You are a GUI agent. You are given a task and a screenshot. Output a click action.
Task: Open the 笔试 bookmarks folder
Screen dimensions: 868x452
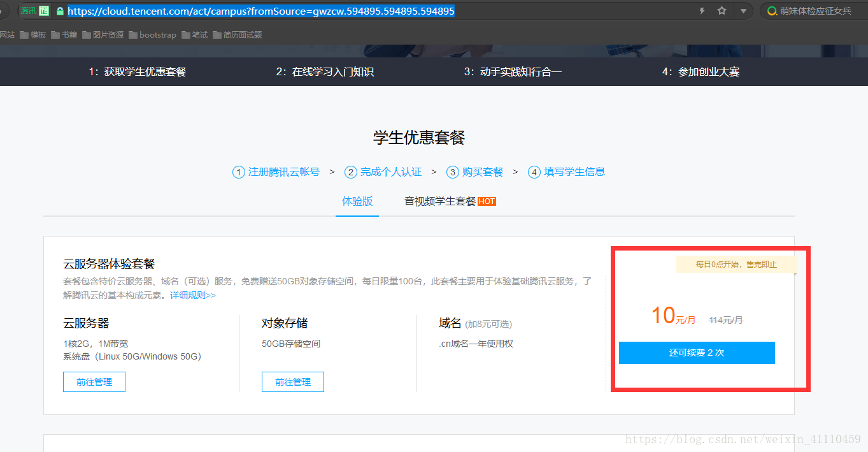point(195,35)
